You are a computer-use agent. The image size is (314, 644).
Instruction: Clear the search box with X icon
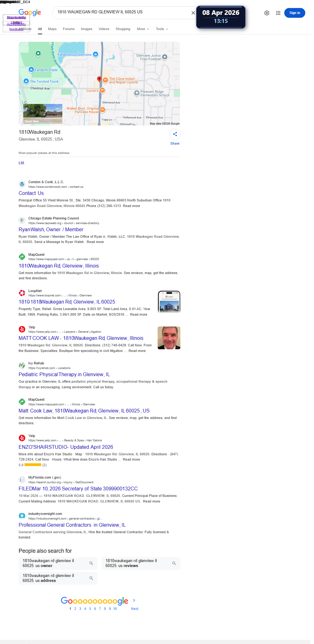pos(193,13)
